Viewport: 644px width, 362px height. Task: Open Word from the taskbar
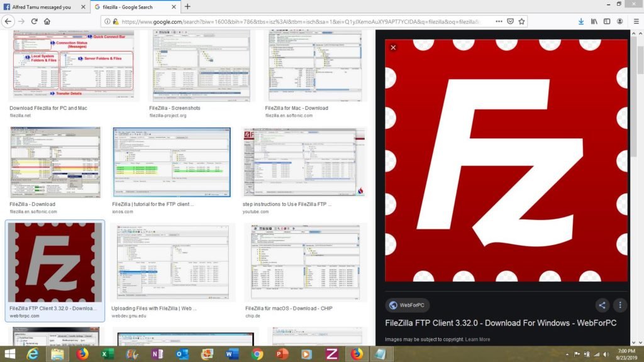click(231, 354)
